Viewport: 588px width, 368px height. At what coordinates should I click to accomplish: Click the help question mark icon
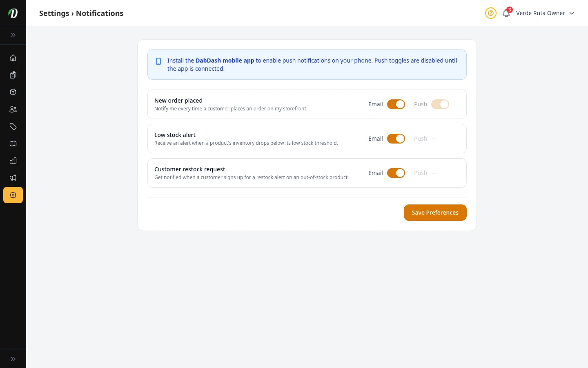491,13
